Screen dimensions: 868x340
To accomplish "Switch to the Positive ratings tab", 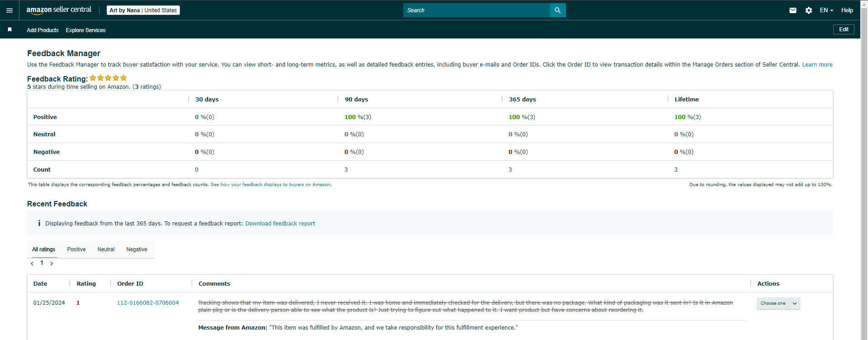I will [76, 249].
